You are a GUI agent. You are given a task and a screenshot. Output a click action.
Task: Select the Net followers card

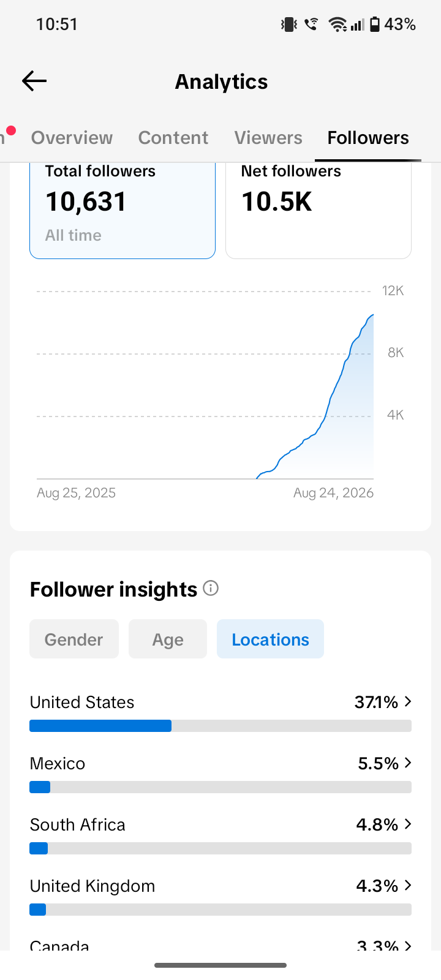point(318,211)
